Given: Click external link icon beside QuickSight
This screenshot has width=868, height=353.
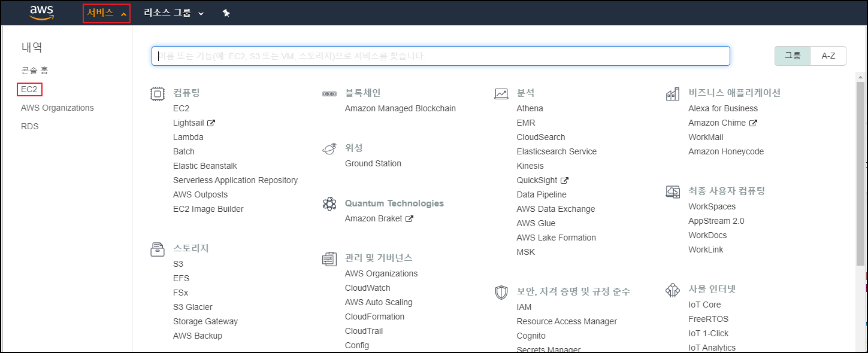Looking at the screenshot, I should [564, 180].
